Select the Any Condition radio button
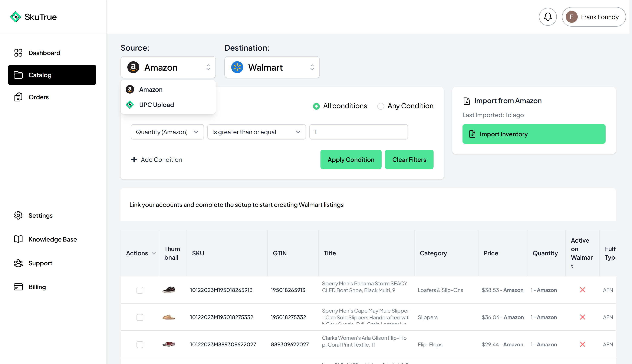Viewport: 632px width, 364px height. coord(381,106)
